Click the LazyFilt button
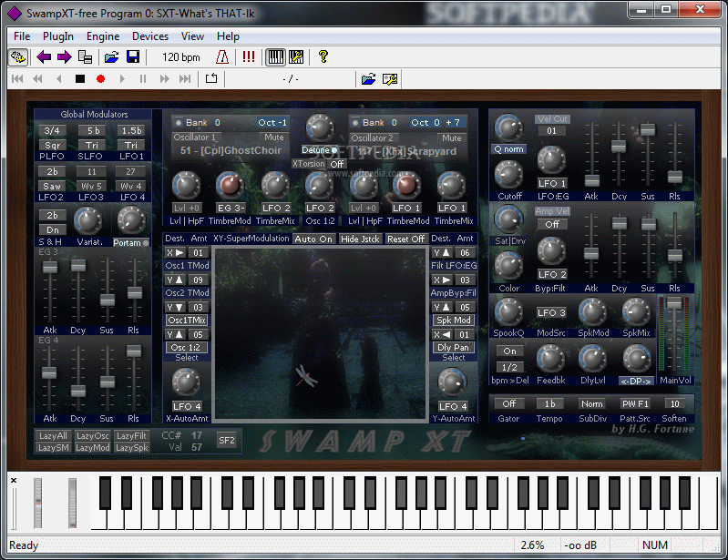Image resolution: width=728 pixels, height=560 pixels. point(131,435)
